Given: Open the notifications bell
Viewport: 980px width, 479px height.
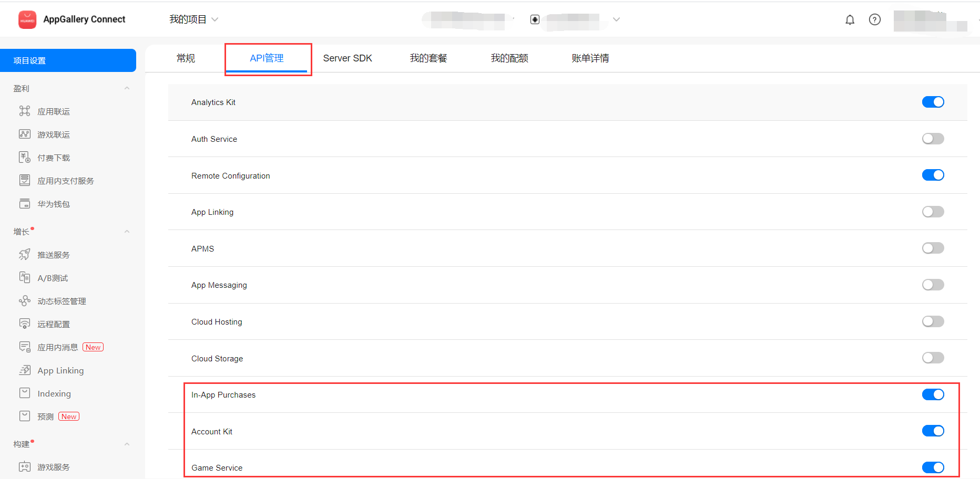Looking at the screenshot, I should [x=850, y=20].
